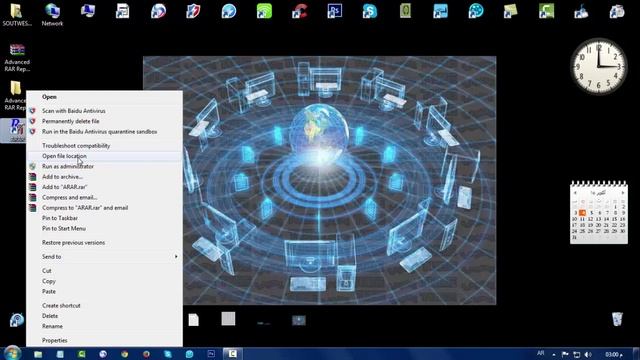The height and width of the screenshot is (360, 640).
Task: Click the Windows Start button
Action: [12, 353]
